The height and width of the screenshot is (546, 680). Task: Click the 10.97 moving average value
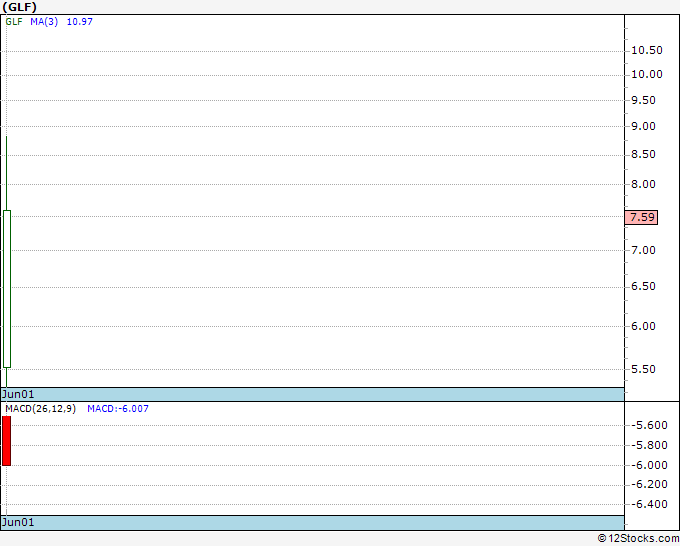79,21
